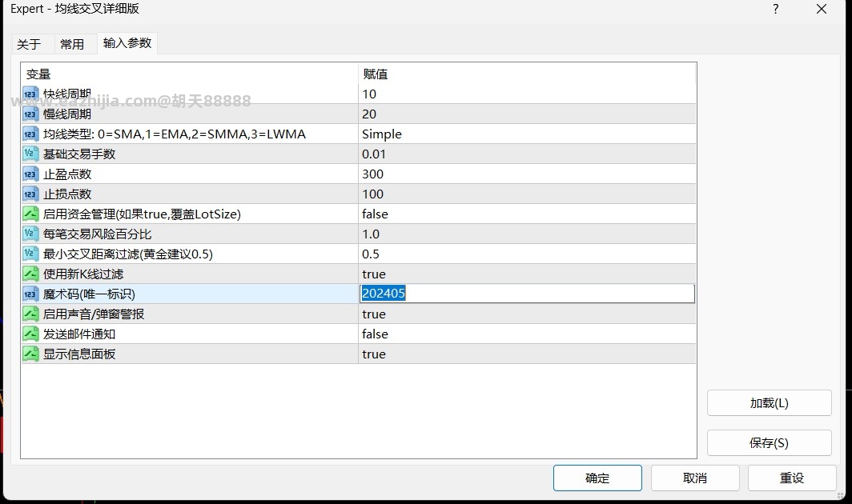Click the 确定 button
Image resolution: width=852 pixels, height=504 pixels.
click(597, 478)
